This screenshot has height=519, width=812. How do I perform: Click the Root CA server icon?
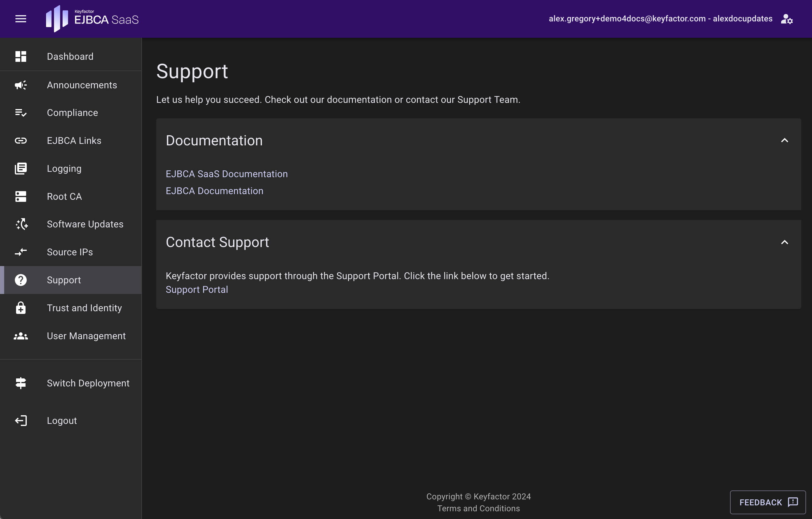coord(20,196)
